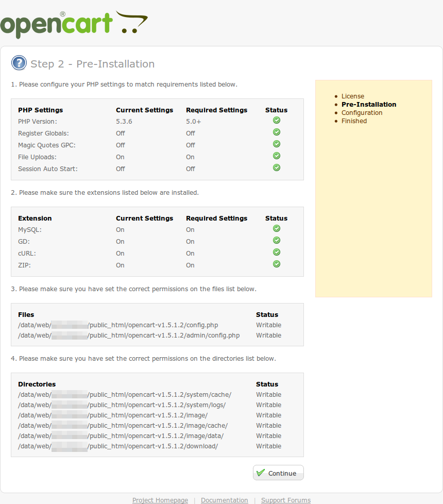
Task: Select the Configuration step in sidebar
Action: (362, 113)
